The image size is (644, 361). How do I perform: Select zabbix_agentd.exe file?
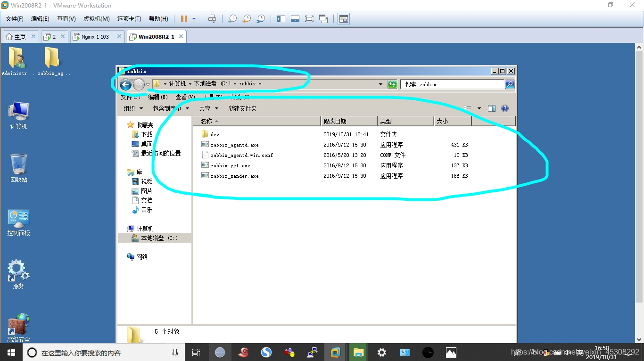[230, 145]
